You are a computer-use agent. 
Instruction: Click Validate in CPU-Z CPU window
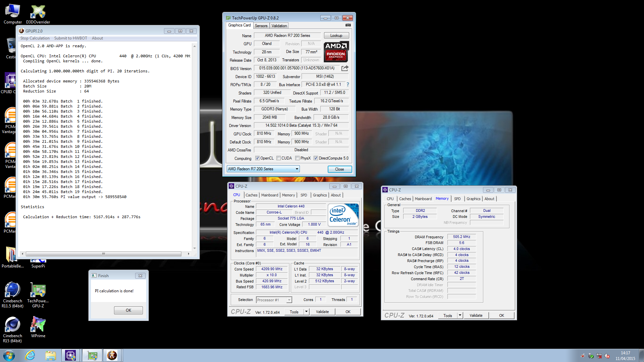click(x=322, y=312)
